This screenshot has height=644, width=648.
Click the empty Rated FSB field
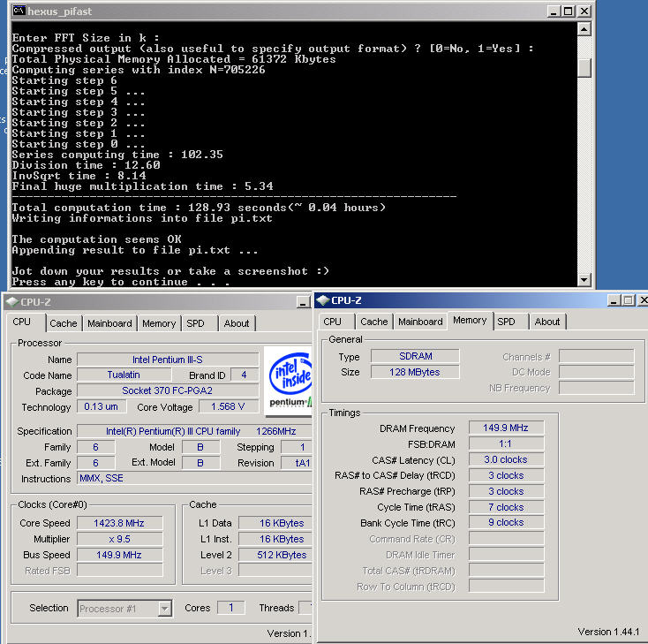click(120, 571)
